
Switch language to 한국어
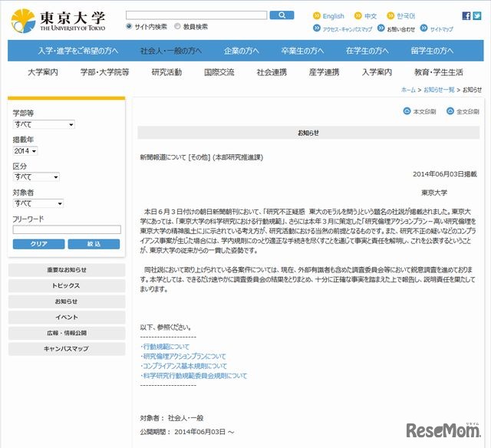coord(406,16)
